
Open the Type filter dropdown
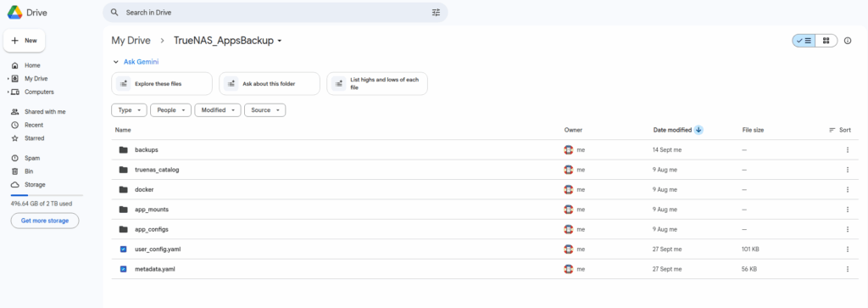pyautogui.click(x=130, y=110)
